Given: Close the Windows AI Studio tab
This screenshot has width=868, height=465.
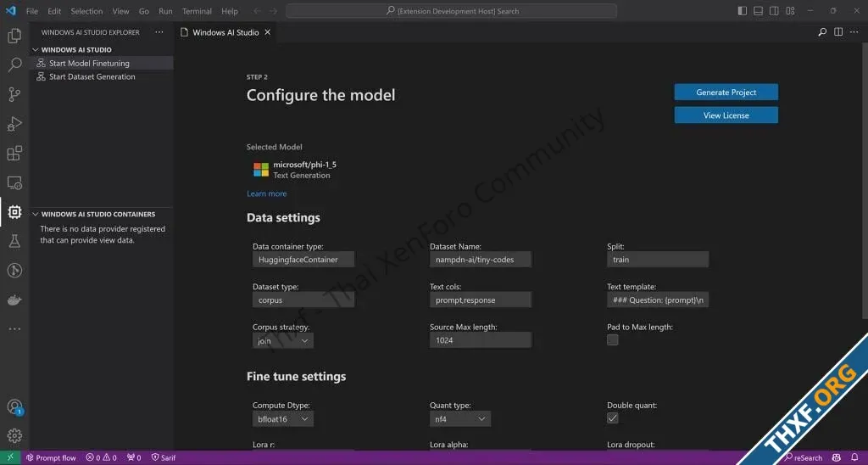Looking at the screenshot, I should tap(267, 32).
